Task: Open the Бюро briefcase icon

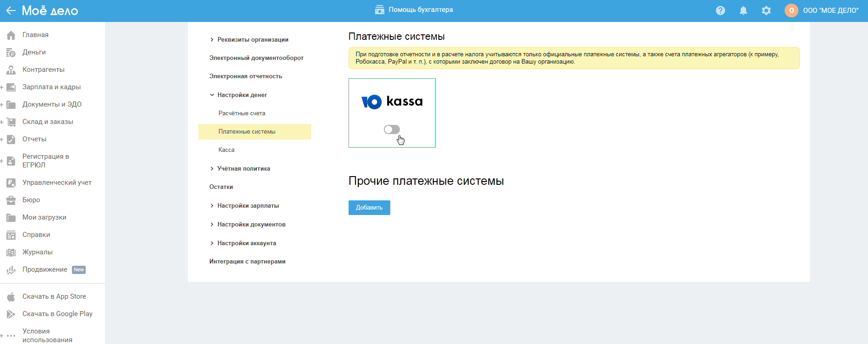Action: pos(11,200)
